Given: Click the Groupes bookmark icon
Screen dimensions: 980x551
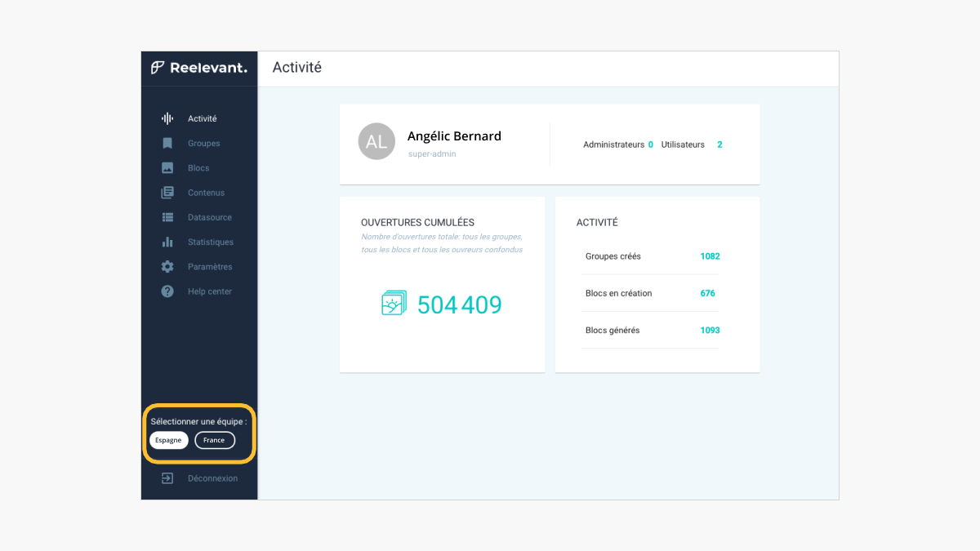Looking at the screenshot, I should click(167, 143).
